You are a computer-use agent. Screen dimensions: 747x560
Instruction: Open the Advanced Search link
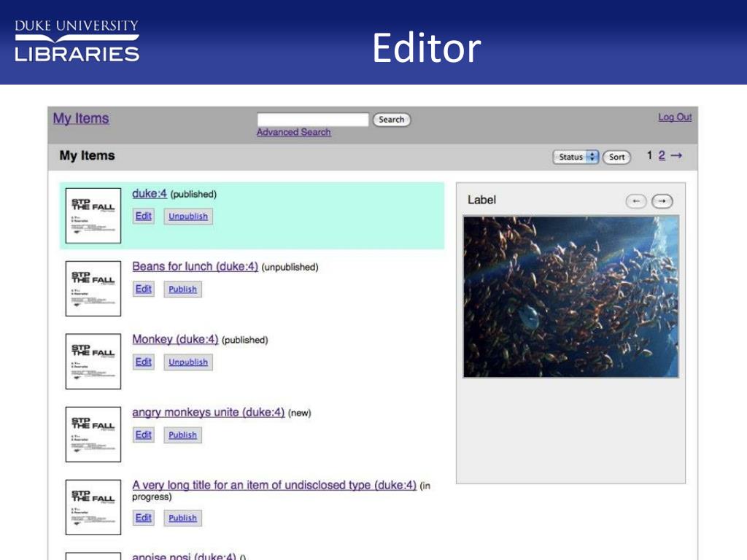point(293,132)
